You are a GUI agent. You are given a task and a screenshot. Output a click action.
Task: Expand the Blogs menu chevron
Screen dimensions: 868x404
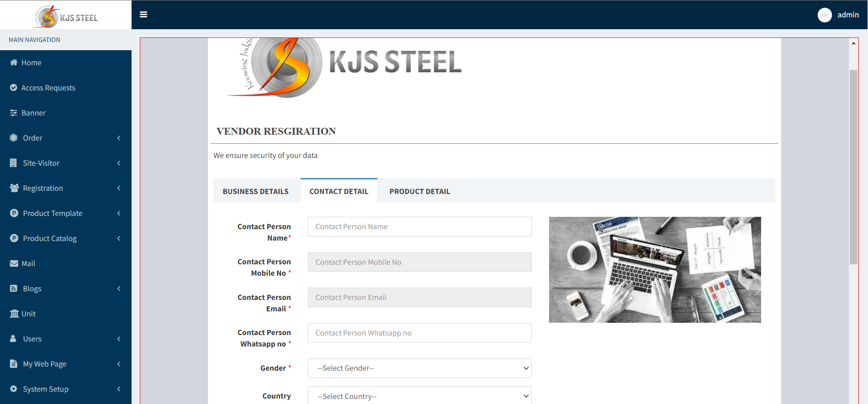tap(119, 289)
